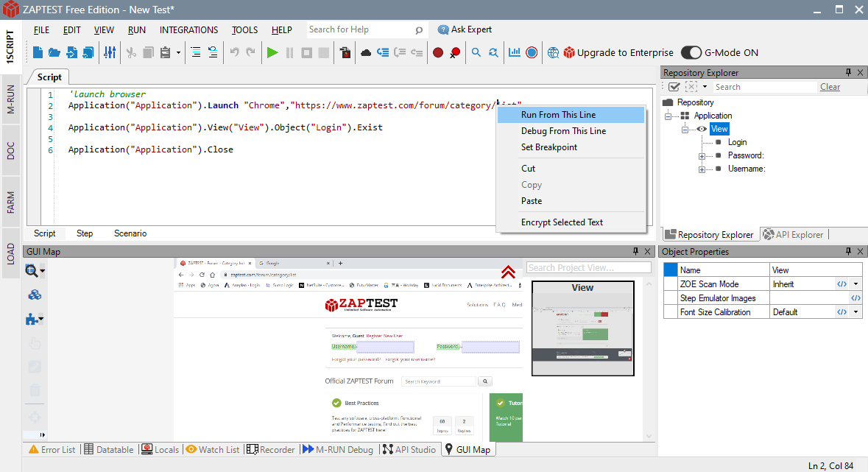Image resolution: width=868 pixels, height=472 pixels.
Task: Open M-RUN Debug bottom tab
Action: pos(338,449)
